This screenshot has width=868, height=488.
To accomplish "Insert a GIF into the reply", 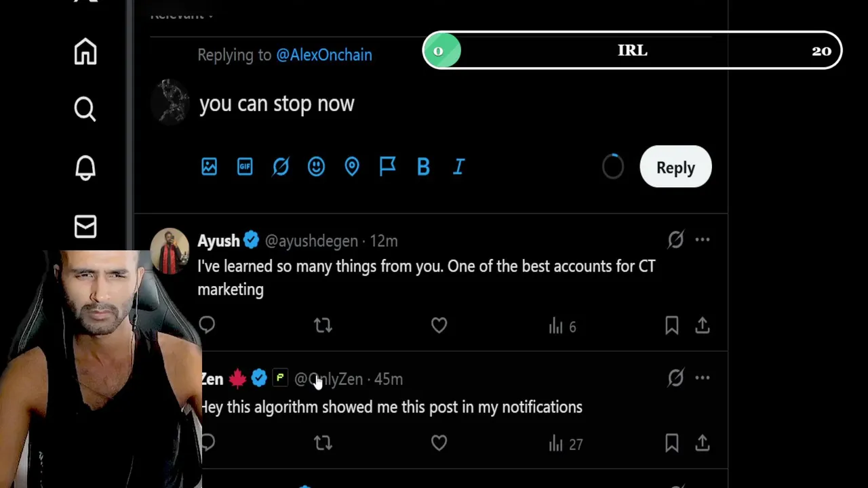I will point(245,167).
